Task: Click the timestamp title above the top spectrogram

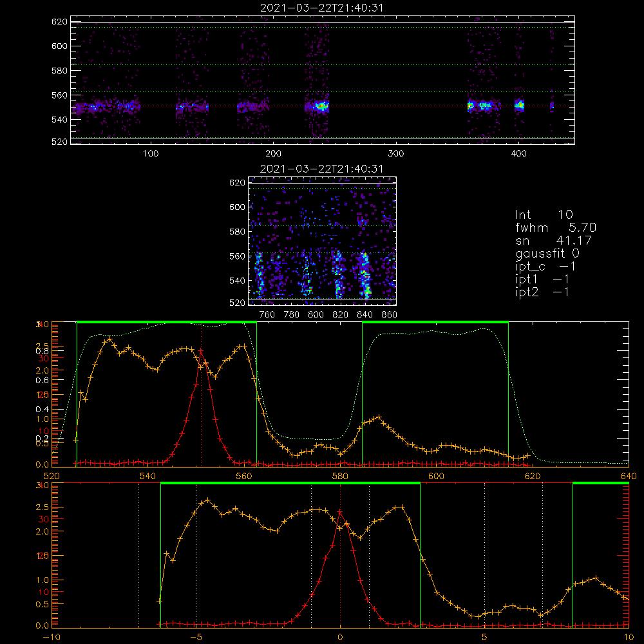Action: [x=321, y=8]
